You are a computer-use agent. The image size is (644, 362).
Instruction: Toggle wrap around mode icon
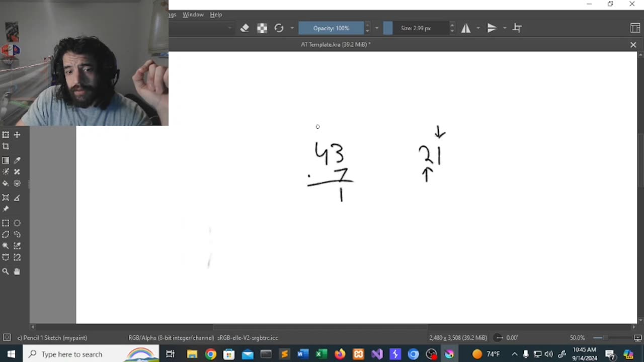tap(517, 28)
